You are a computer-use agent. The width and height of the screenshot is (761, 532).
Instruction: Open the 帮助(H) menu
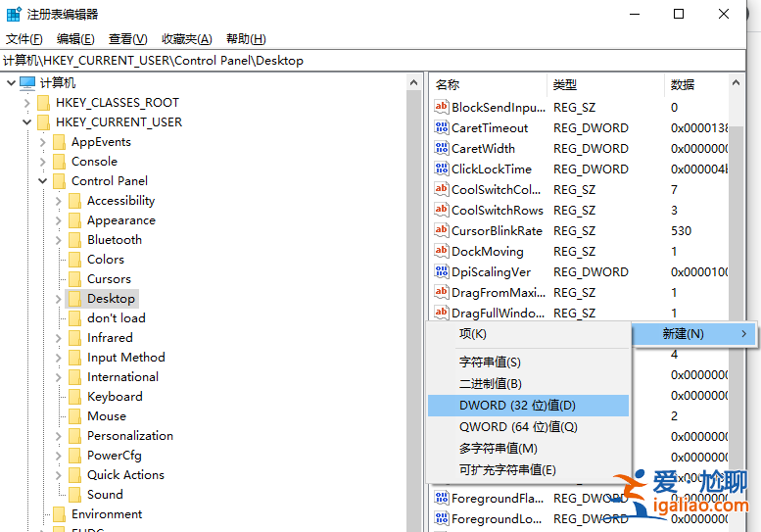pos(246,39)
